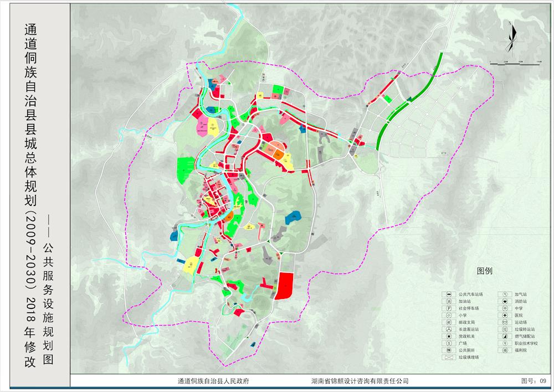Select the 燃气储配站 gas storage legend icon
This screenshot has width=554, height=392.
tap(506, 336)
